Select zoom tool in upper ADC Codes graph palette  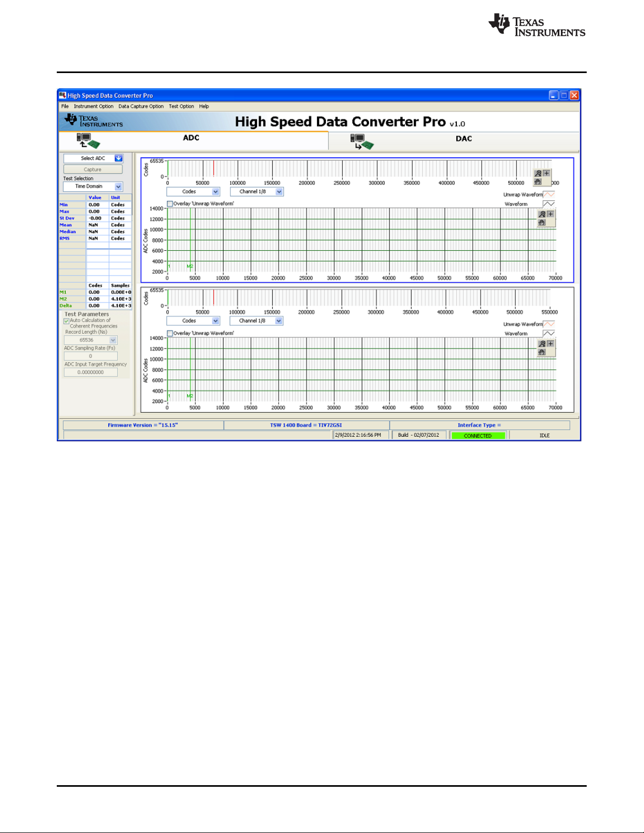(x=542, y=214)
